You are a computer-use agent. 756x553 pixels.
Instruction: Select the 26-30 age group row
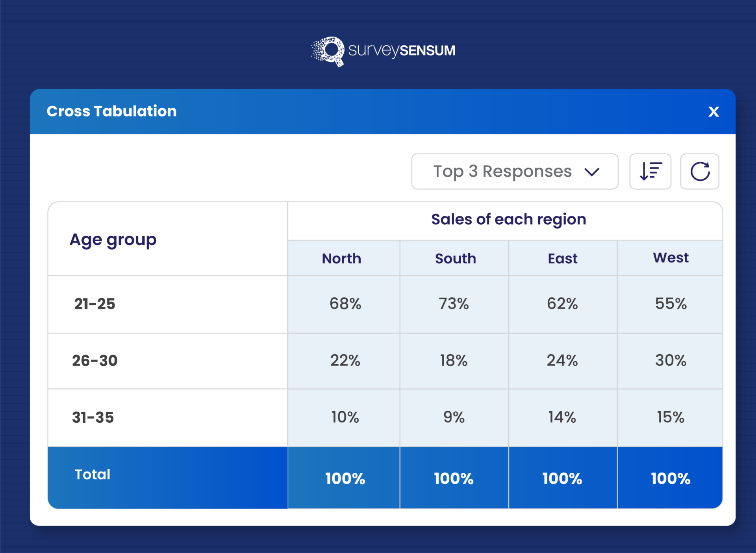(95, 361)
